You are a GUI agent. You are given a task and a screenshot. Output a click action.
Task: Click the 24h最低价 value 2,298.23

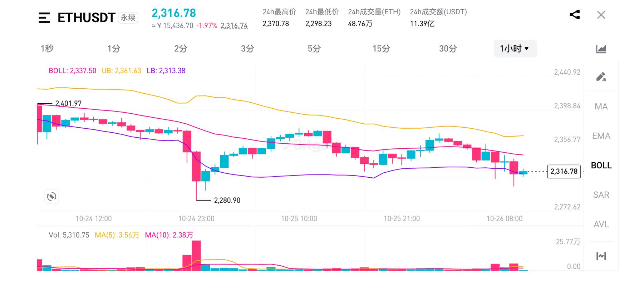(x=319, y=24)
